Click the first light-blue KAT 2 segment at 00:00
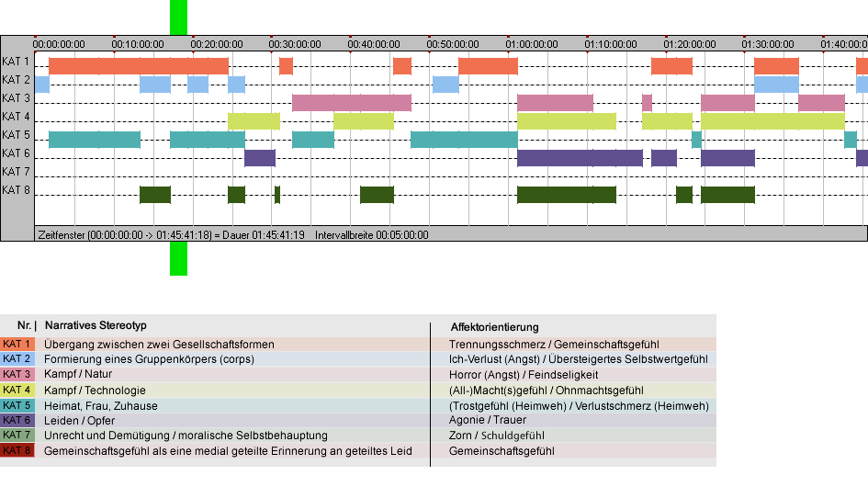 (x=42, y=85)
